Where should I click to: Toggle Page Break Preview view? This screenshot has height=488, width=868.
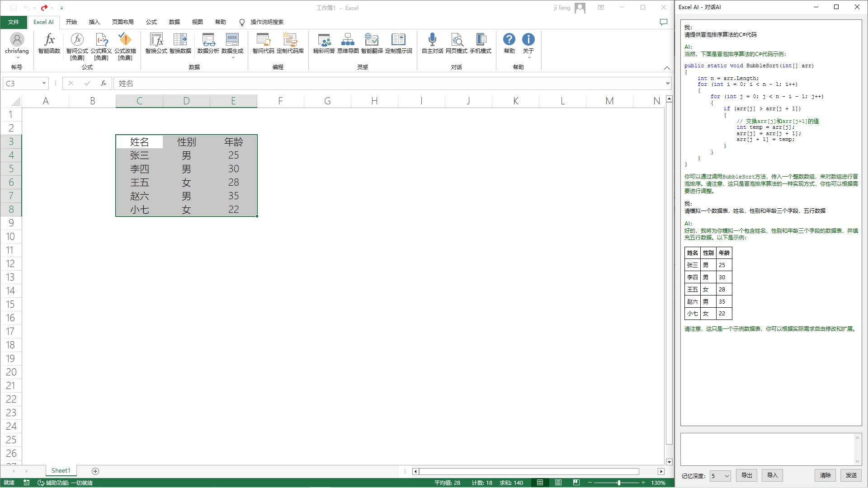[576, 483]
